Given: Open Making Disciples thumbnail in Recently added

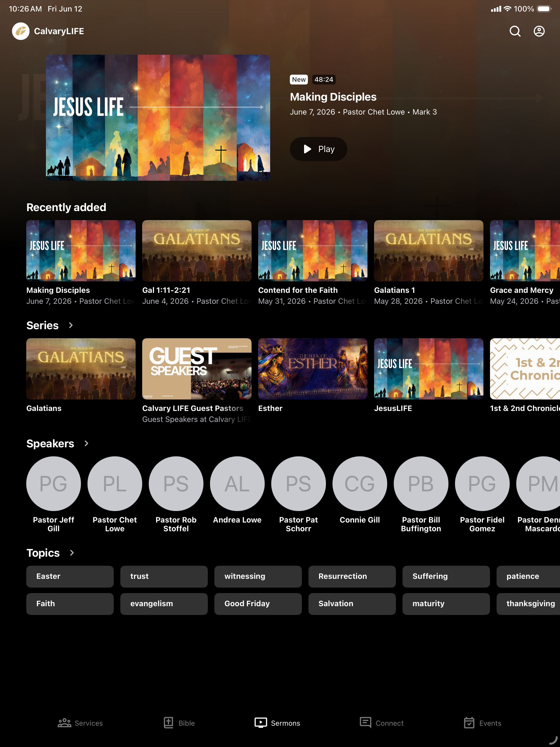Looking at the screenshot, I should pos(81,250).
